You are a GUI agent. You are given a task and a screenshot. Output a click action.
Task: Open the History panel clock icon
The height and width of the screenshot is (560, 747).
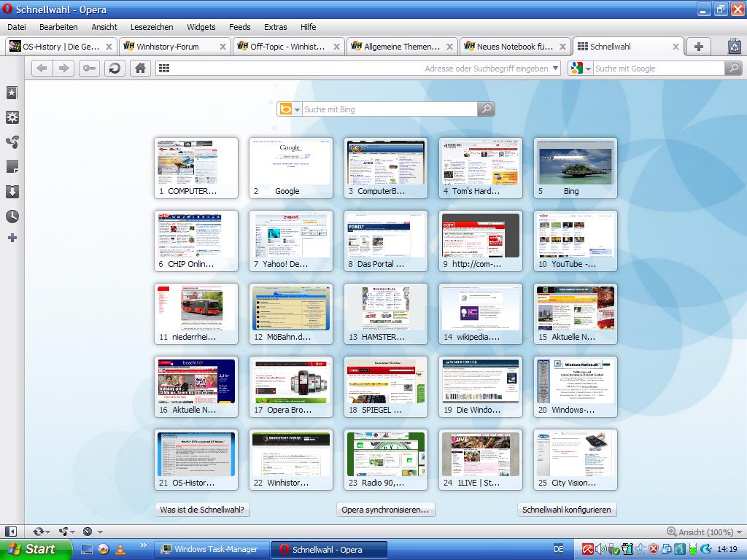click(x=12, y=217)
